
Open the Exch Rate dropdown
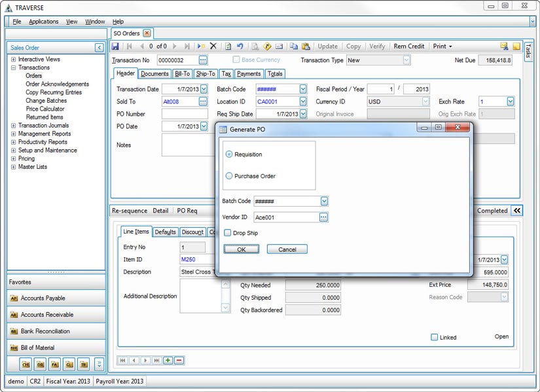point(511,101)
